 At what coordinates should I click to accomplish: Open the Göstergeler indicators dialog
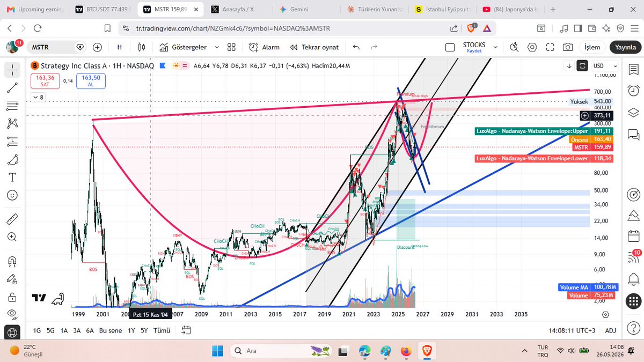tap(183, 47)
